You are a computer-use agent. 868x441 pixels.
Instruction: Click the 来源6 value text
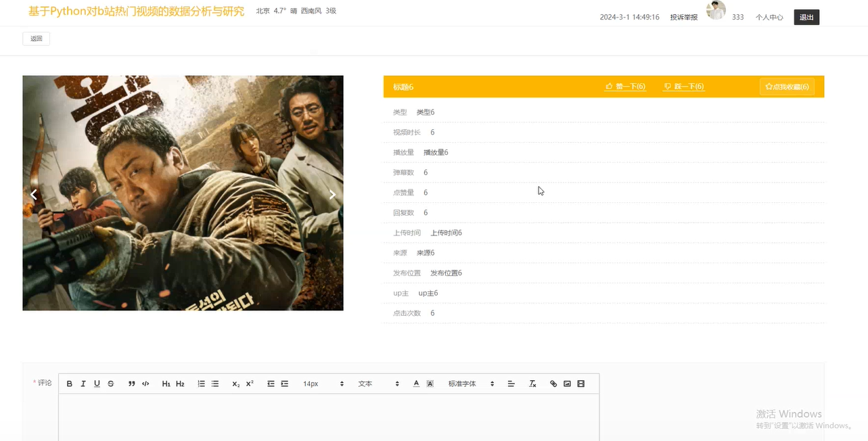(426, 253)
